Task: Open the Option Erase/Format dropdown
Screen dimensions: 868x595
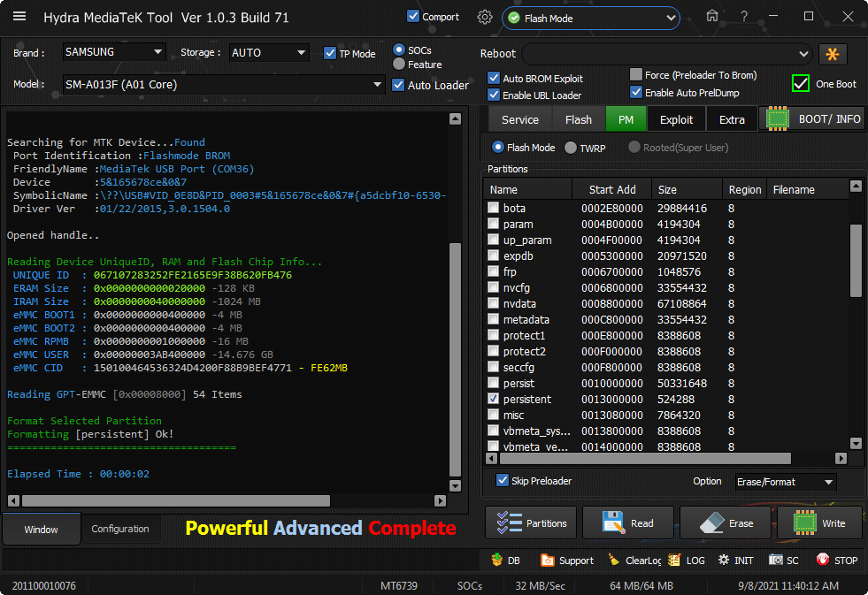Action: (786, 482)
